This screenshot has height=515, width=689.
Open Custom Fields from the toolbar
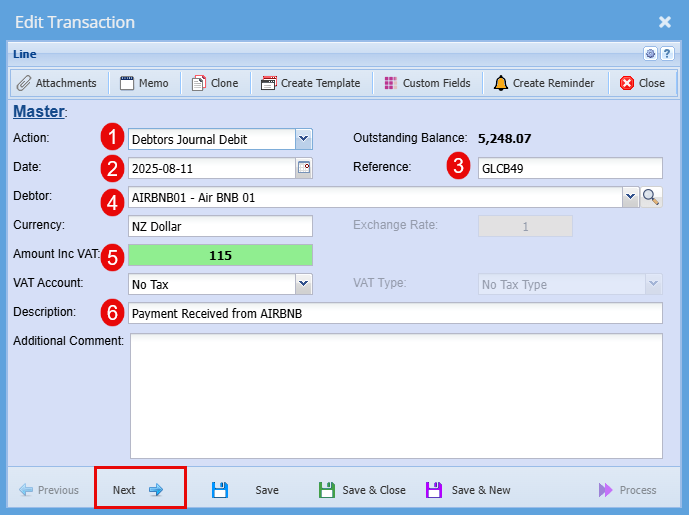427,83
